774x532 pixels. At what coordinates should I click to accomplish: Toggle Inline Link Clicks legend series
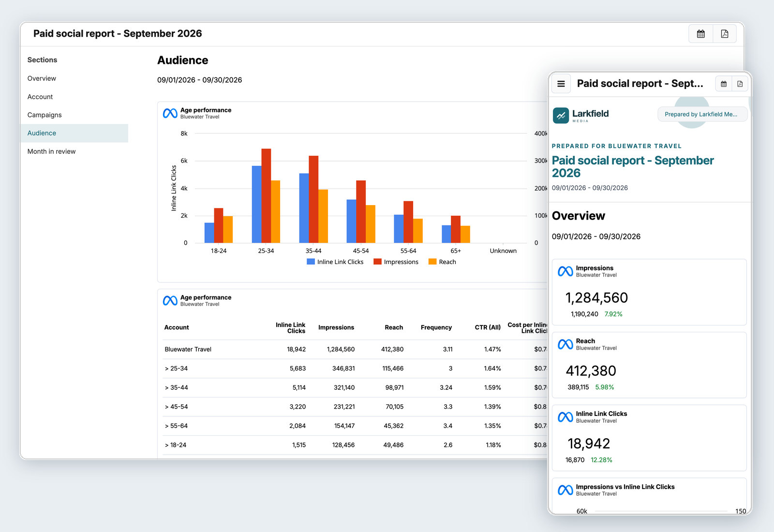pyautogui.click(x=335, y=262)
